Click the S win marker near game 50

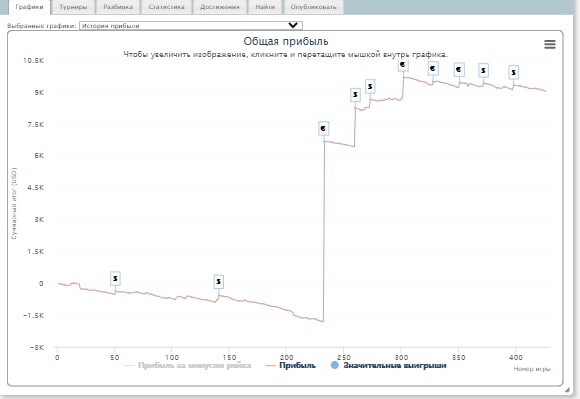tap(115, 278)
